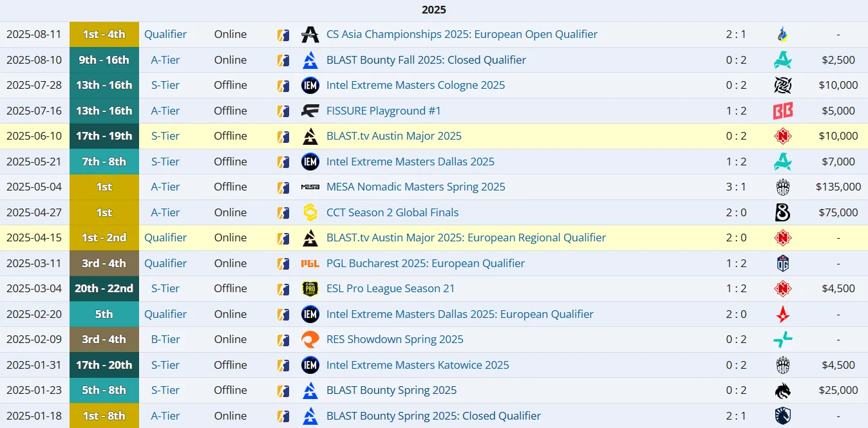
Task: Open Intel Extreme Masters Katowice 2025 link
Action: 418,365
